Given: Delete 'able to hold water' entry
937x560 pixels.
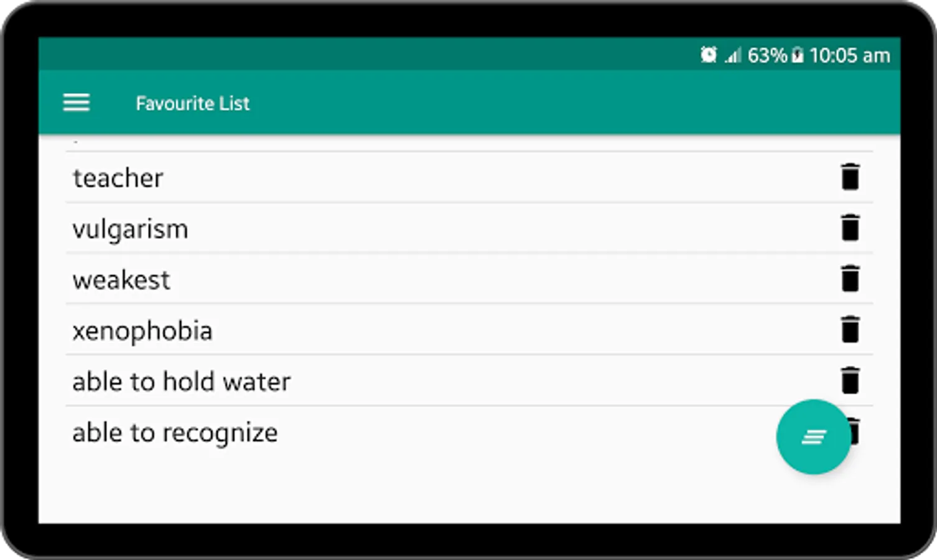Looking at the screenshot, I should pyautogui.click(x=850, y=381).
